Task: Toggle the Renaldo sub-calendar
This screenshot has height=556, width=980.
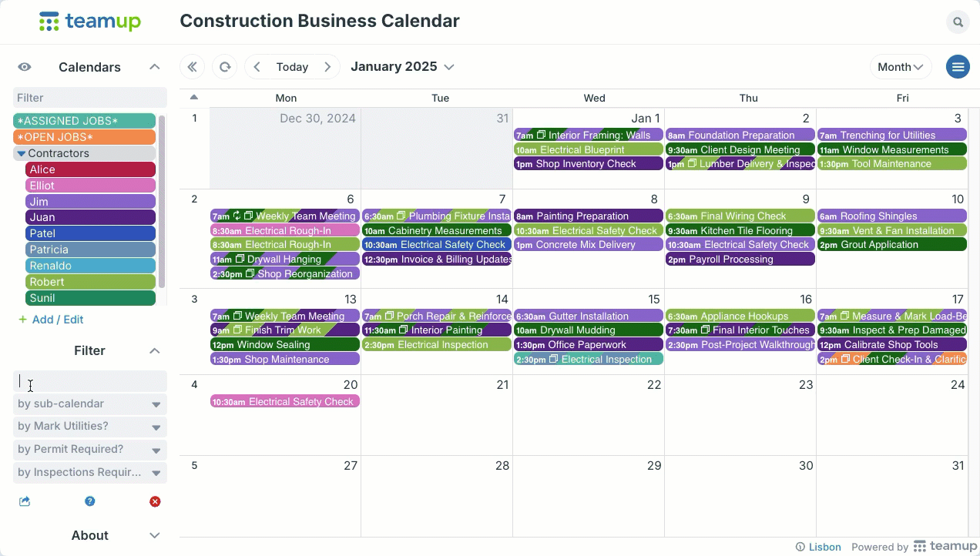Action: pyautogui.click(x=91, y=266)
